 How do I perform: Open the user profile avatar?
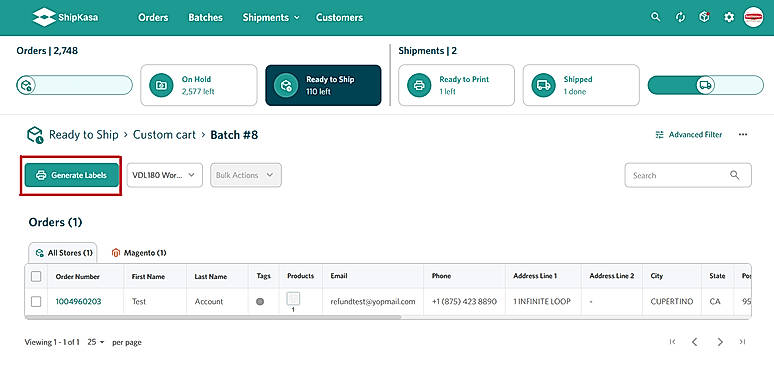pos(753,17)
